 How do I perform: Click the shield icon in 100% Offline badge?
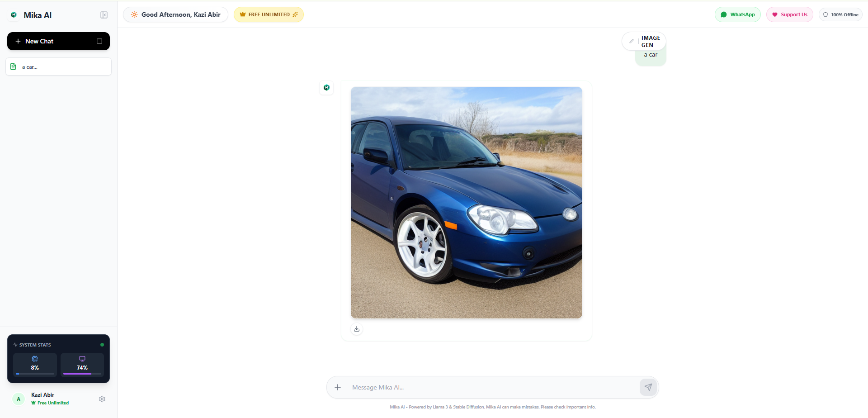coord(826,14)
